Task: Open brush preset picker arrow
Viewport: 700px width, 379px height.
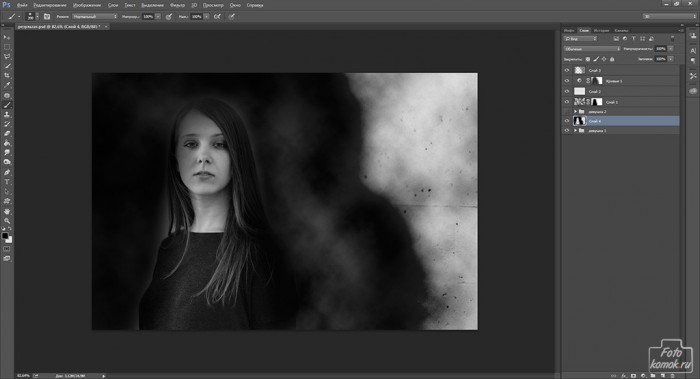Action: coord(37,17)
